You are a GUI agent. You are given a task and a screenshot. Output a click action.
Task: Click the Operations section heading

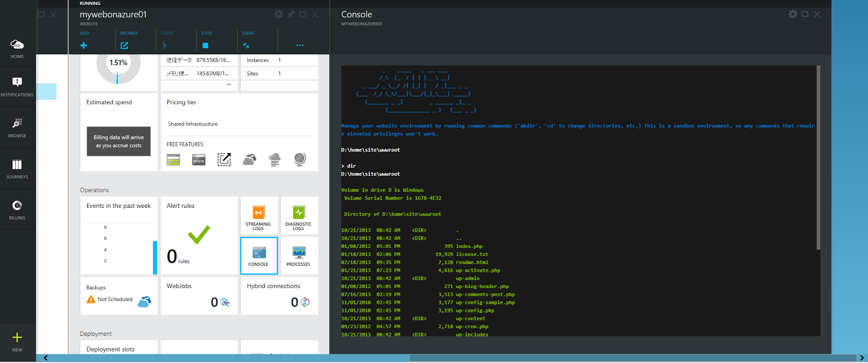[x=94, y=190]
